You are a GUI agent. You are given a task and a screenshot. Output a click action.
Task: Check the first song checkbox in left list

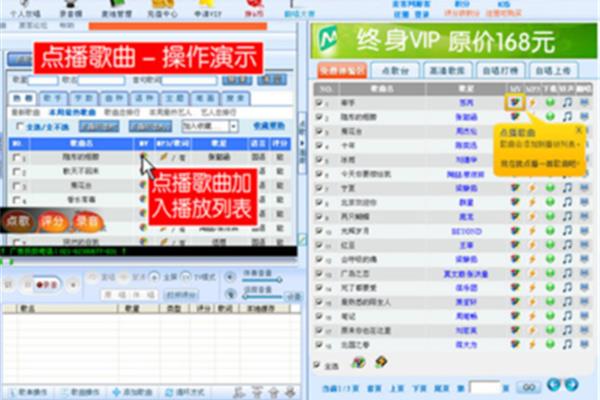click(x=16, y=157)
